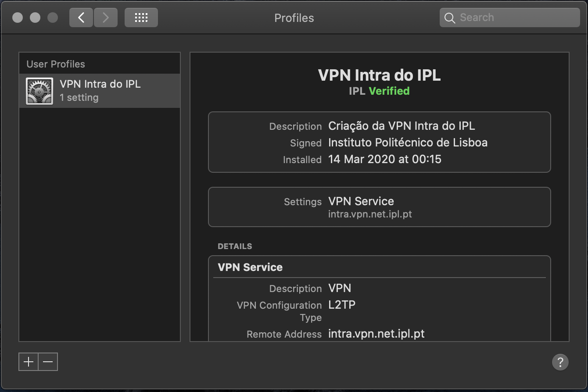Focus the Search field
Viewport: 588px width, 392px height.
click(510, 18)
